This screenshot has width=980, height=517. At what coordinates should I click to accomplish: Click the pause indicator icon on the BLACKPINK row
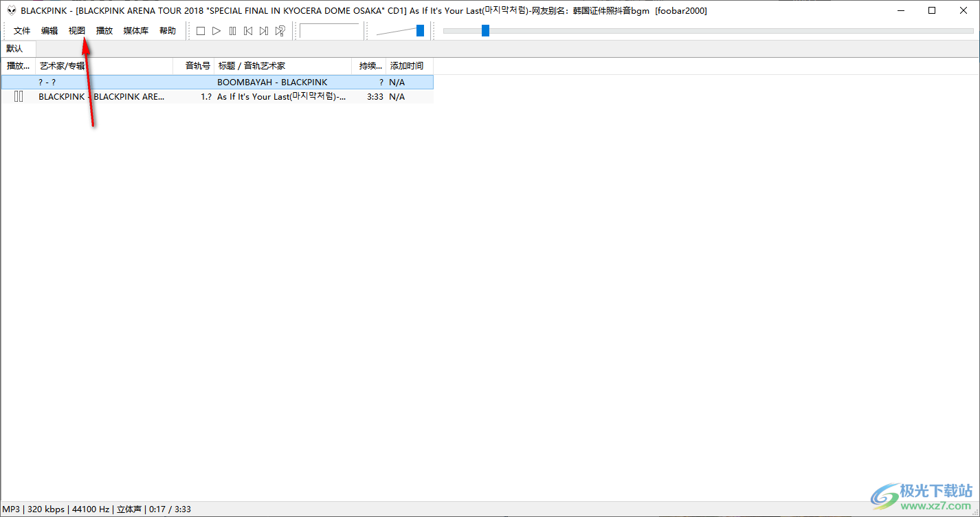(19, 97)
